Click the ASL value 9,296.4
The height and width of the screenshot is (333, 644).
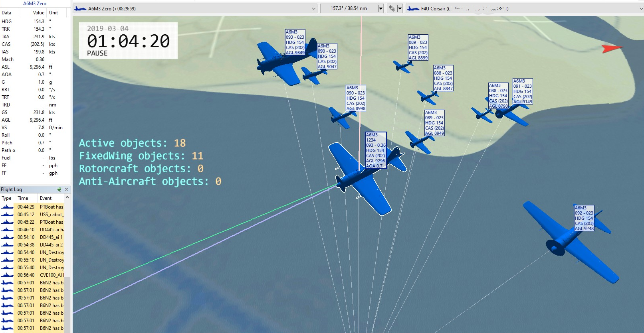point(37,67)
